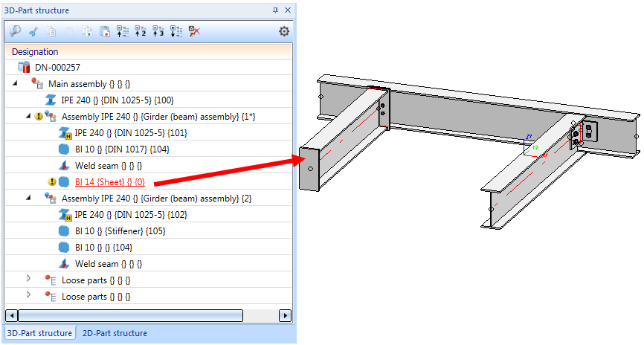The image size is (644, 345).
Task: Click the beam icon of IPE 240 {101}
Action: click(65, 133)
